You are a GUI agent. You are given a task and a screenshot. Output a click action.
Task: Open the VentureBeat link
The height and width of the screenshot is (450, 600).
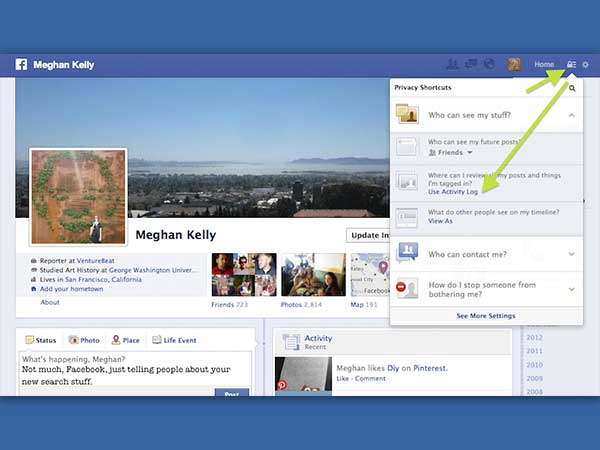tap(96, 261)
